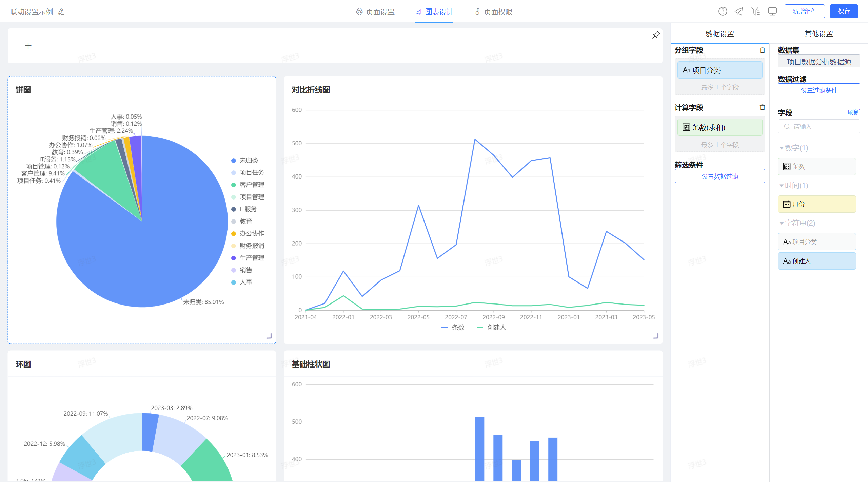This screenshot has height=482, width=868.
Task: Click the 刷新 link
Action: click(853, 112)
